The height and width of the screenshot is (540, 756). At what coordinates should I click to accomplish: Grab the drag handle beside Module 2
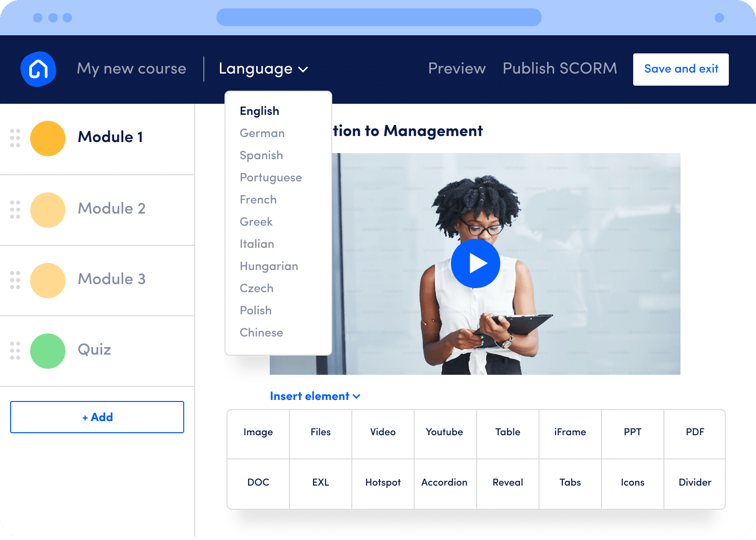[x=15, y=210]
